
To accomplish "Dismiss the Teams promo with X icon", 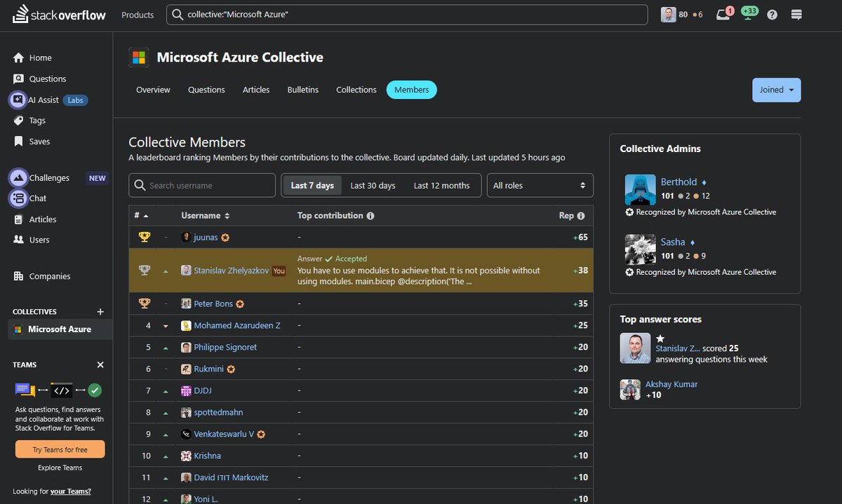I will point(100,365).
